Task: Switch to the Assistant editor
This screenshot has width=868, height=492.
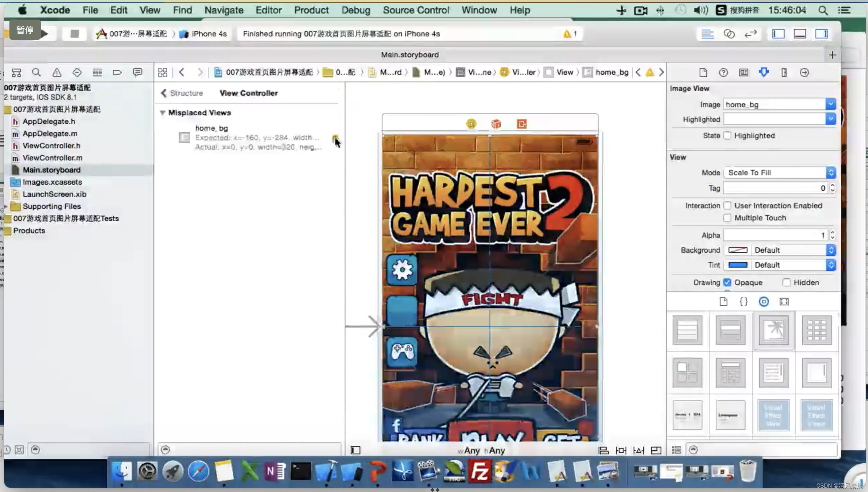Action: pos(729,34)
